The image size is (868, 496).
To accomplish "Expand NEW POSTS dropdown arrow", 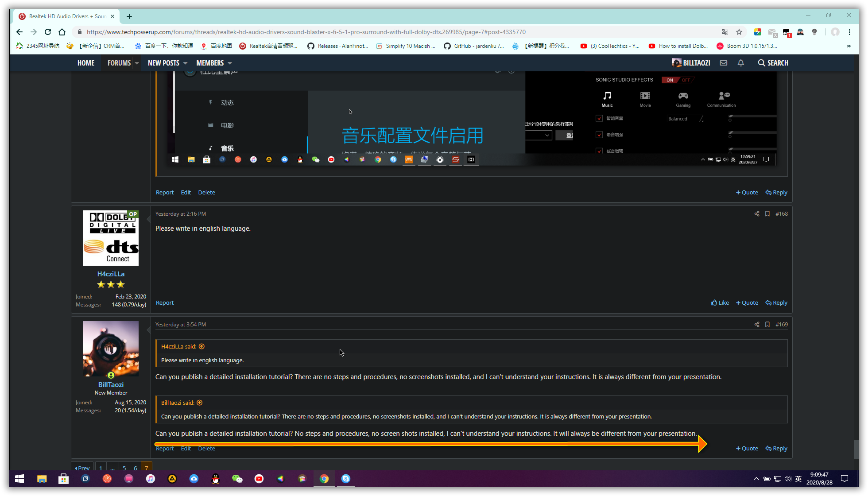I will [185, 63].
